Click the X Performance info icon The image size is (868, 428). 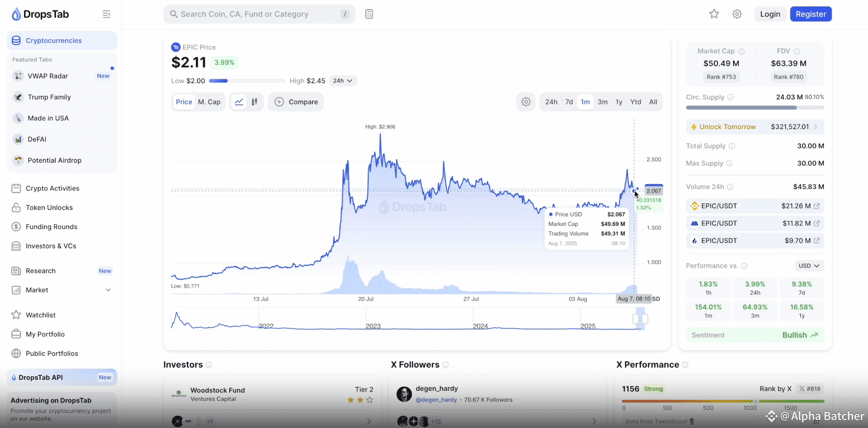[x=685, y=365]
